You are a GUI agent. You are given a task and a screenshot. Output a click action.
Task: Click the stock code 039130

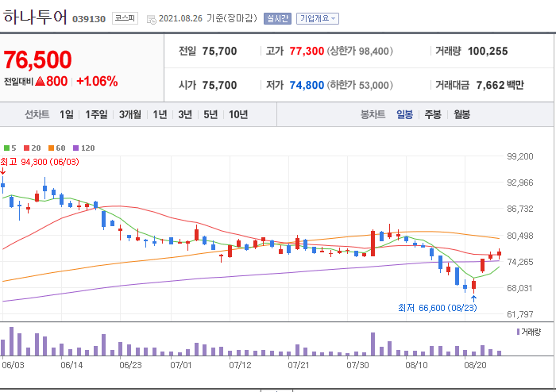pyautogui.click(x=89, y=19)
